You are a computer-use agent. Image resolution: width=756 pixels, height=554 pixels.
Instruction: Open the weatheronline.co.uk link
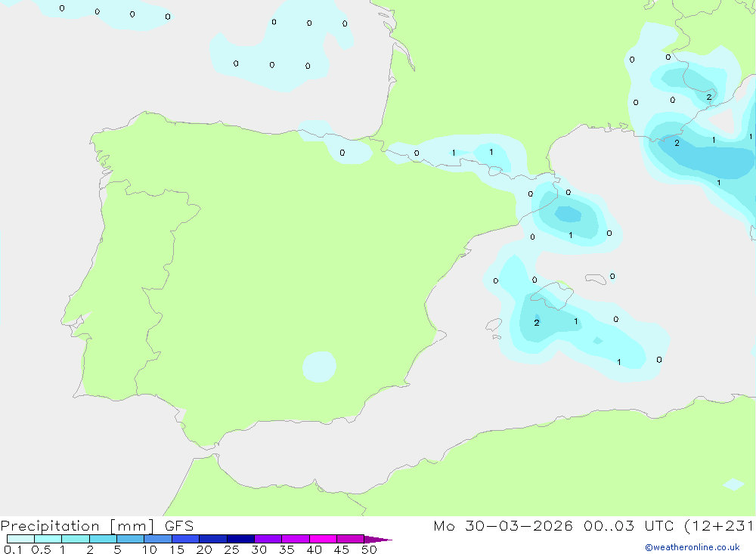click(692, 547)
